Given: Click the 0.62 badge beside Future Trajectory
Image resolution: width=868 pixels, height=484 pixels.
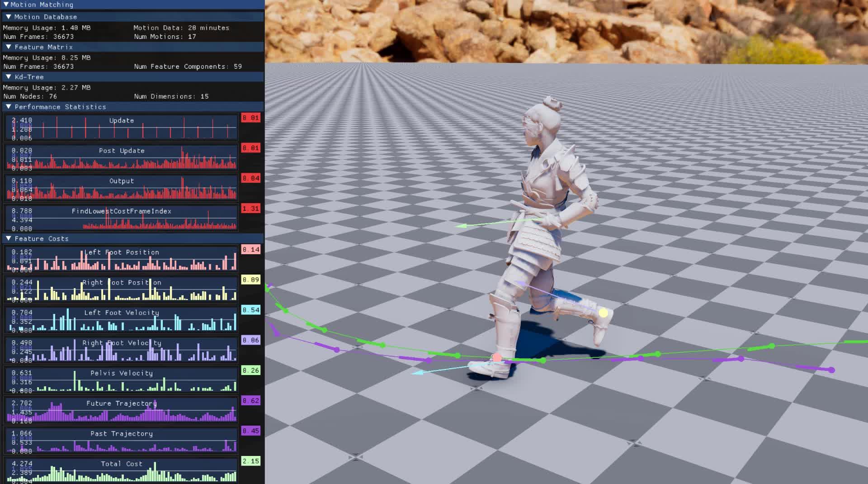Looking at the screenshot, I should (250, 401).
